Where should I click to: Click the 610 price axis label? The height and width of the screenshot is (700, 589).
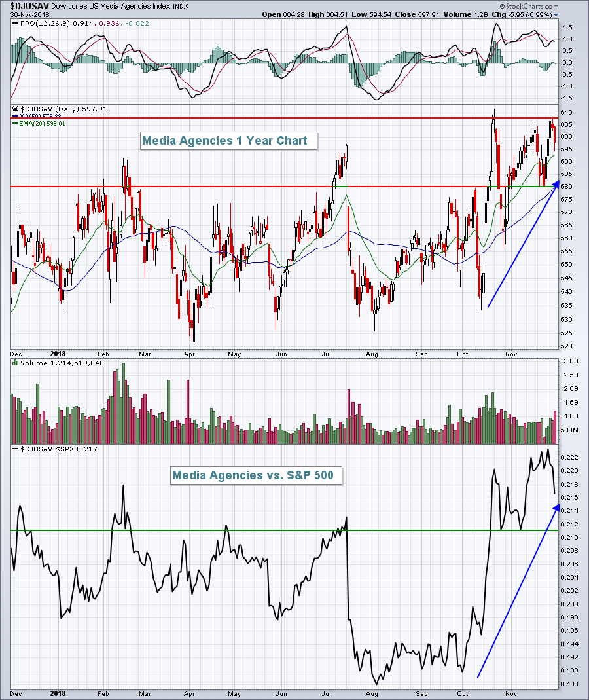567,113
